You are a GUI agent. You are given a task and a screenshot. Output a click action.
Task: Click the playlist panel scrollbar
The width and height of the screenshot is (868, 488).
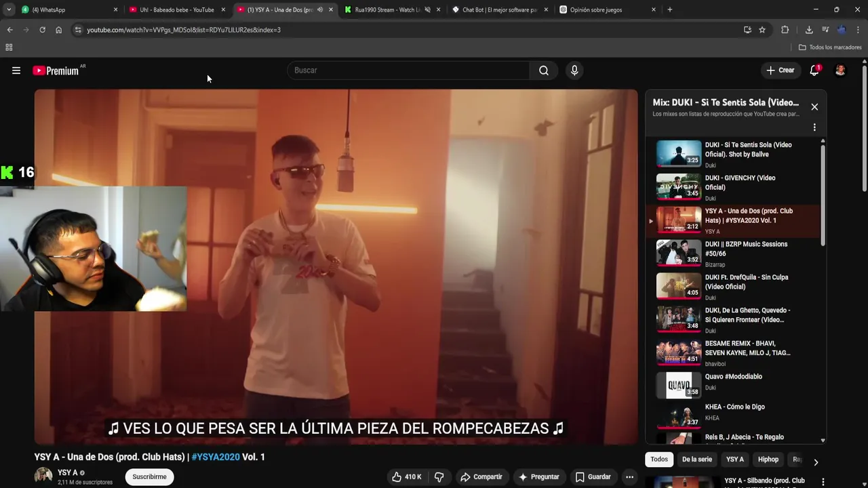coord(823,197)
